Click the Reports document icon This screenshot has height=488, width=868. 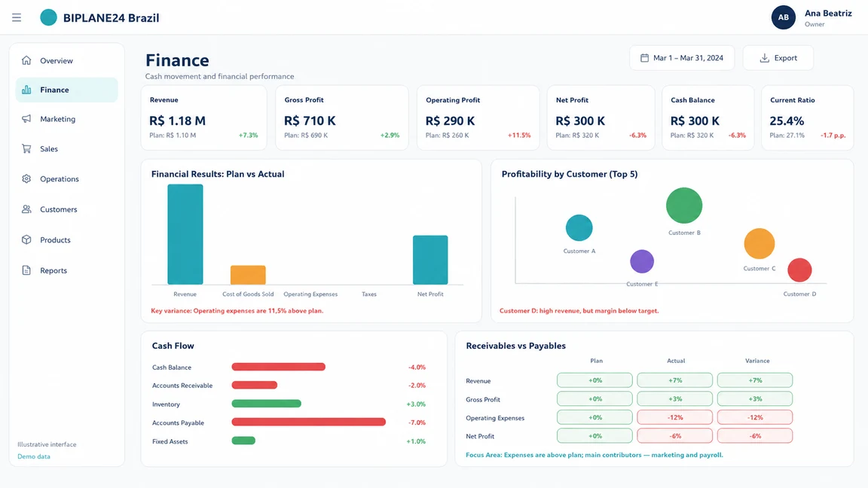pyautogui.click(x=26, y=270)
